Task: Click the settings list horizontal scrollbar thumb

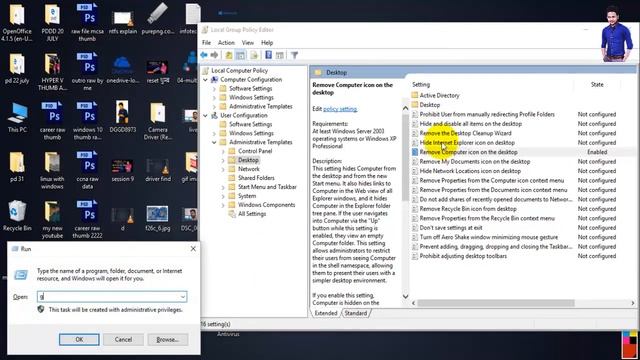Action: [496, 303]
